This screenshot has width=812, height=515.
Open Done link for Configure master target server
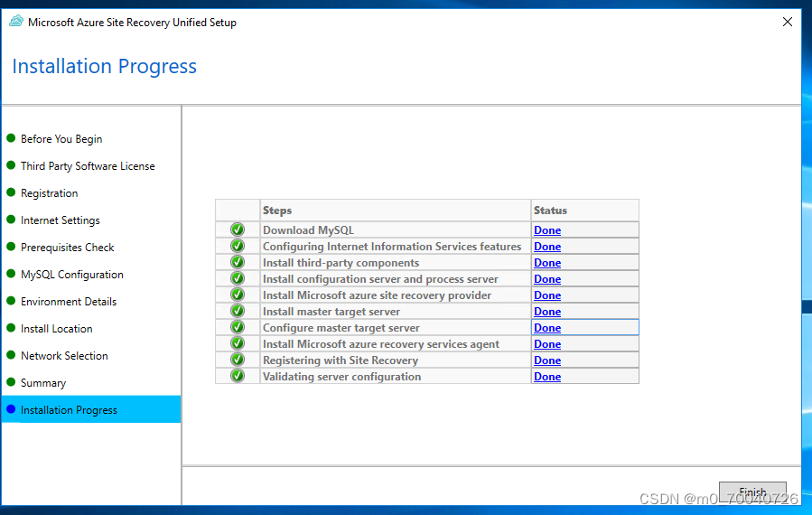547,328
